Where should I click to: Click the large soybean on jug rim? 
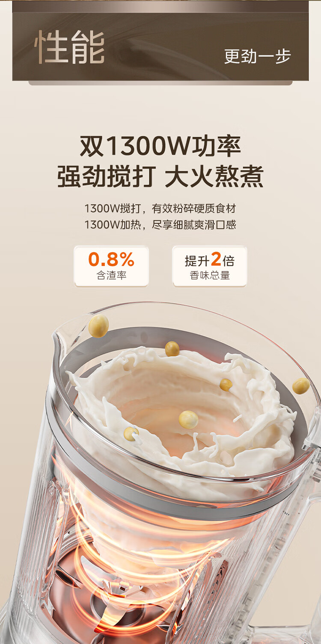[99, 326]
